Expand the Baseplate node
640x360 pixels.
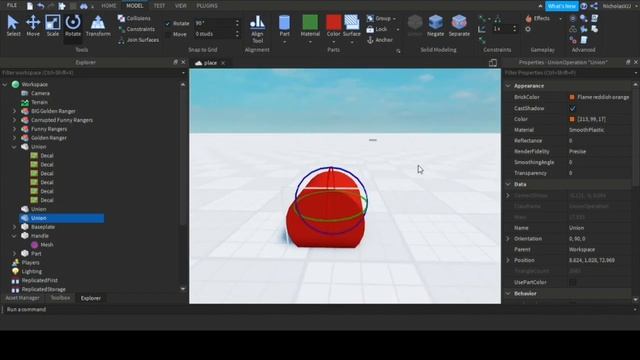14,227
